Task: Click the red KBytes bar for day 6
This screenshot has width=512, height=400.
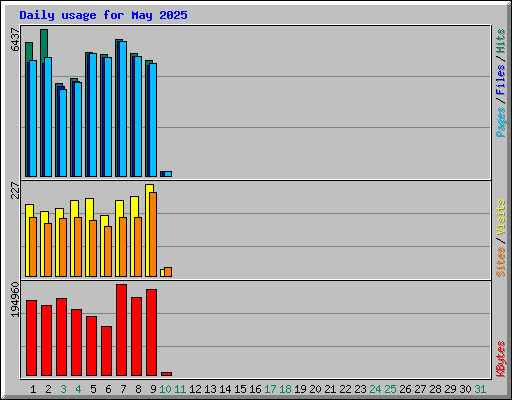Action: click(106, 351)
